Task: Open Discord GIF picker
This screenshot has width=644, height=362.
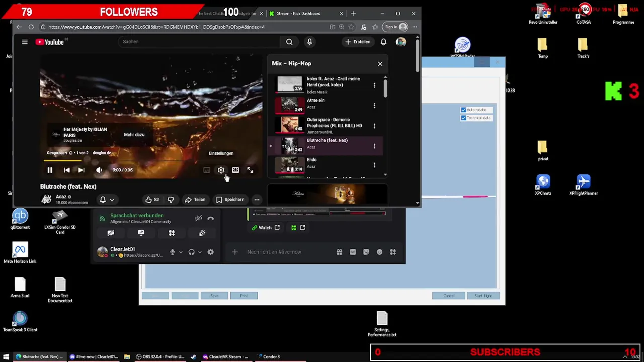Action: point(353,252)
